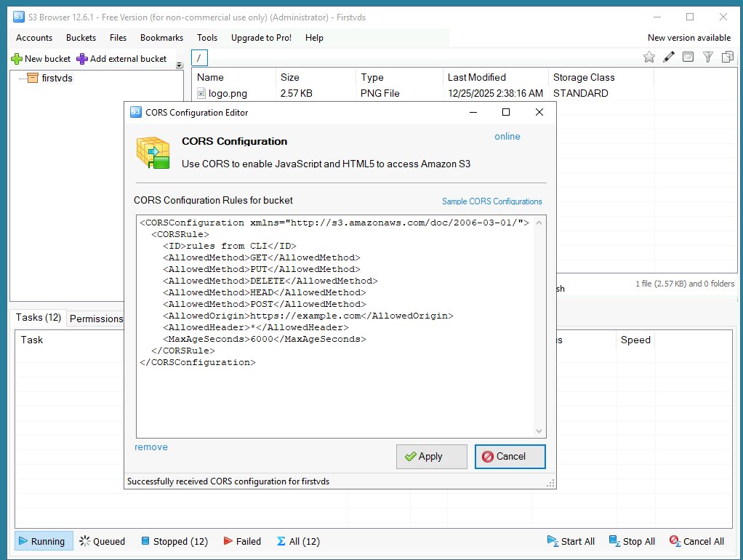Click inside the CORS rules text area
The width and height of the screenshot is (743, 560).
[x=334, y=400]
